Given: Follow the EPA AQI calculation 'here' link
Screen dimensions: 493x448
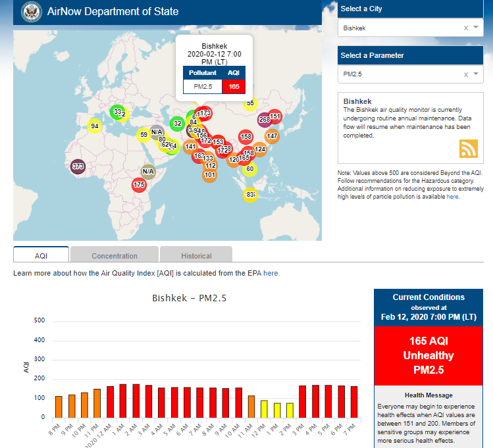Looking at the screenshot, I should (271, 273).
